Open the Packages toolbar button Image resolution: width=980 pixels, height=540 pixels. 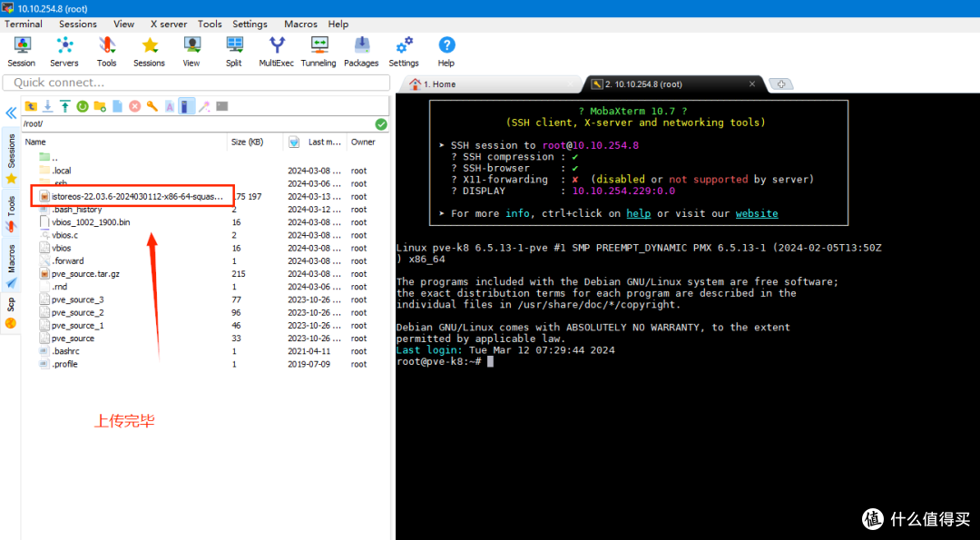(x=361, y=52)
